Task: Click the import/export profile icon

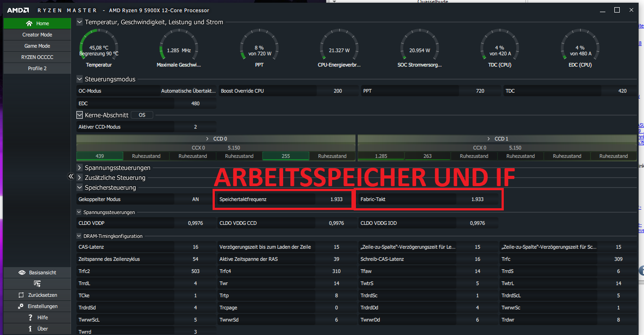Action: (x=37, y=284)
